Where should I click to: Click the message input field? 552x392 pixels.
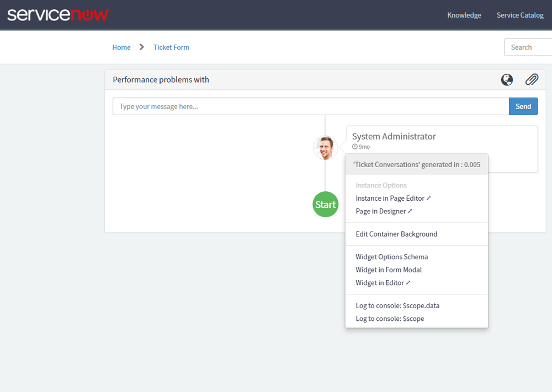click(x=310, y=106)
